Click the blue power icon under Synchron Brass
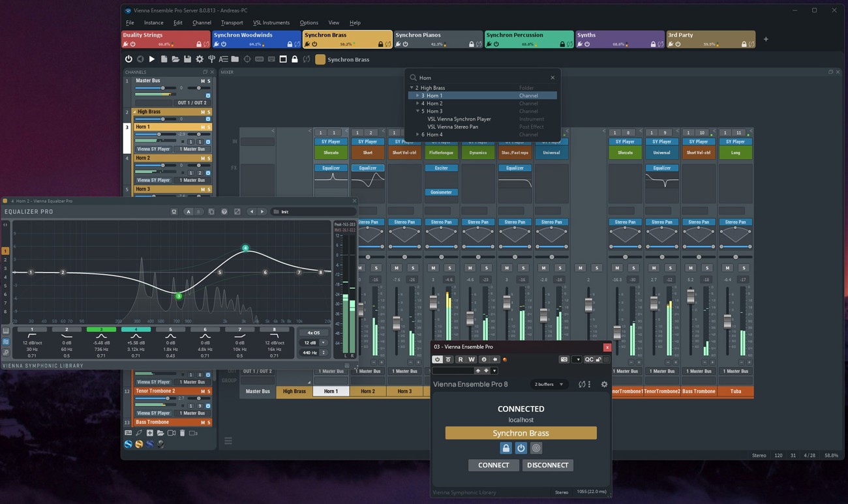848x504 pixels. (x=521, y=448)
